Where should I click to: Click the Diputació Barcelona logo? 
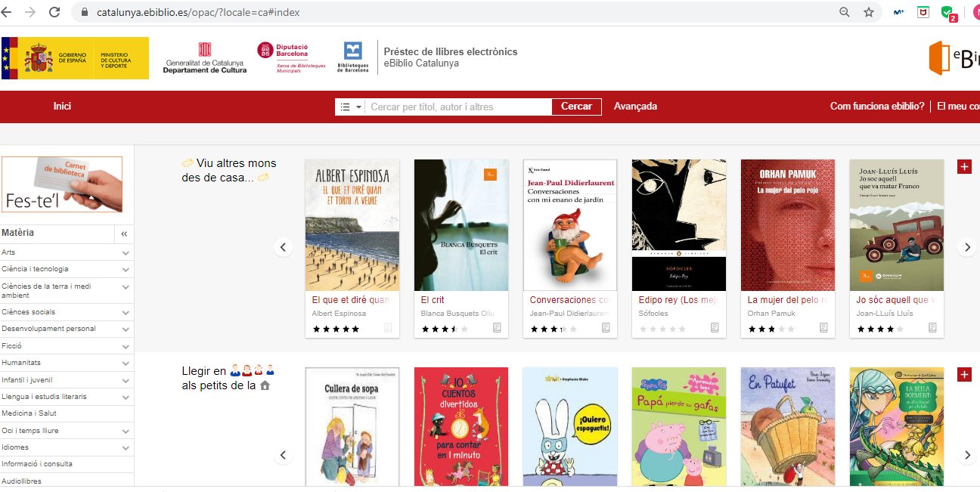coord(291,57)
